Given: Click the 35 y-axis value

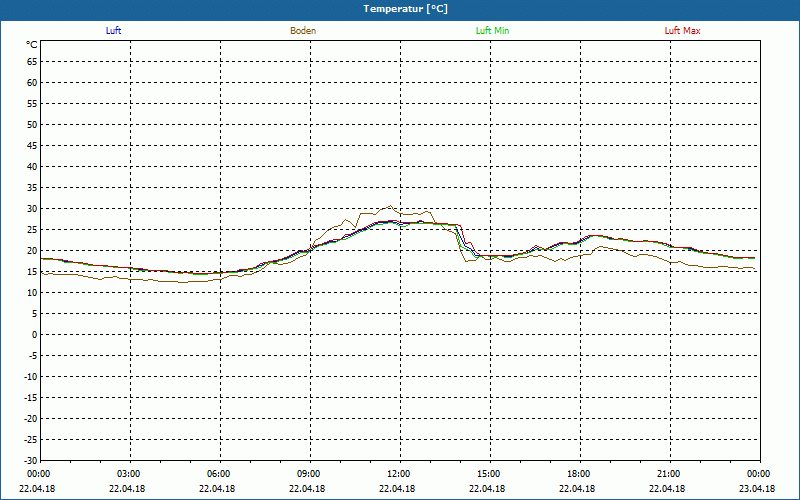Looking at the screenshot, I should 32,188.
